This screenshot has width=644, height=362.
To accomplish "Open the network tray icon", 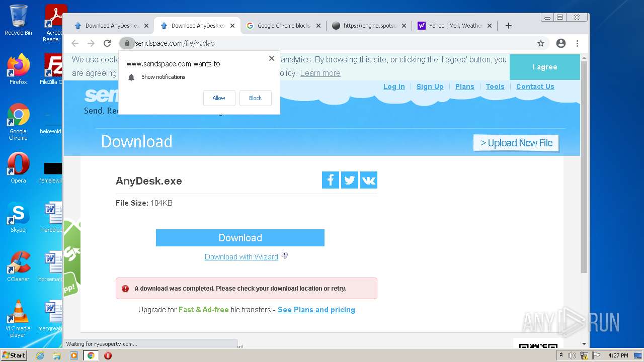I will [584, 355].
